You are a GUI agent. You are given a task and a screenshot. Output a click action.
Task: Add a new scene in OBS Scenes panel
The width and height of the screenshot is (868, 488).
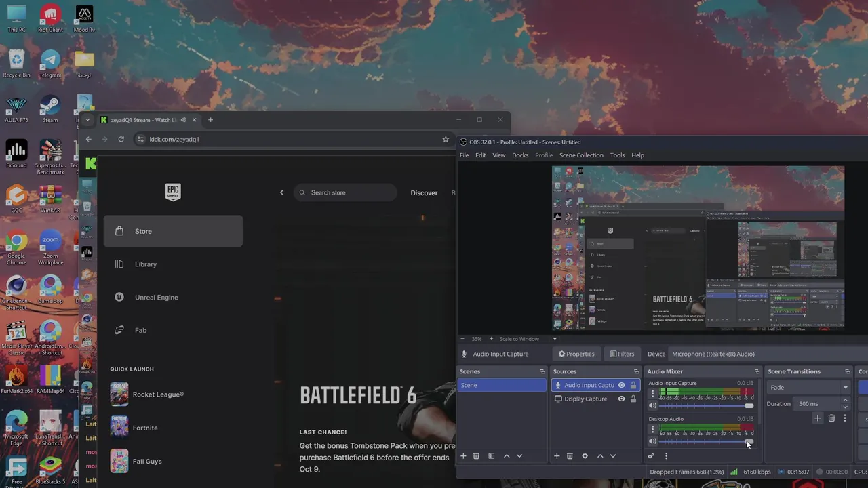coord(463,456)
